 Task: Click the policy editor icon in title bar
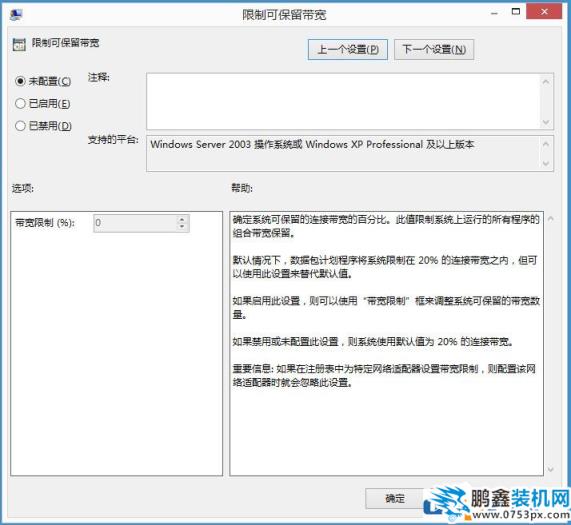pos(16,14)
